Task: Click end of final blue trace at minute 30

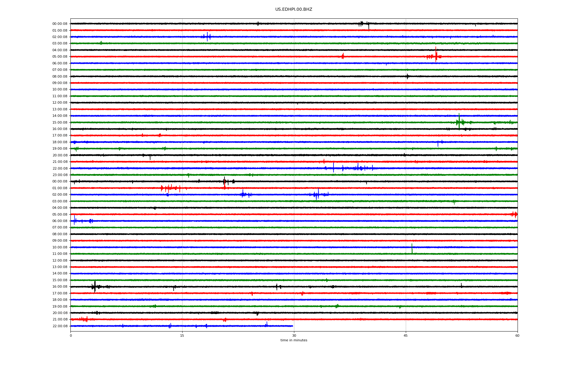Action: (x=292, y=326)
